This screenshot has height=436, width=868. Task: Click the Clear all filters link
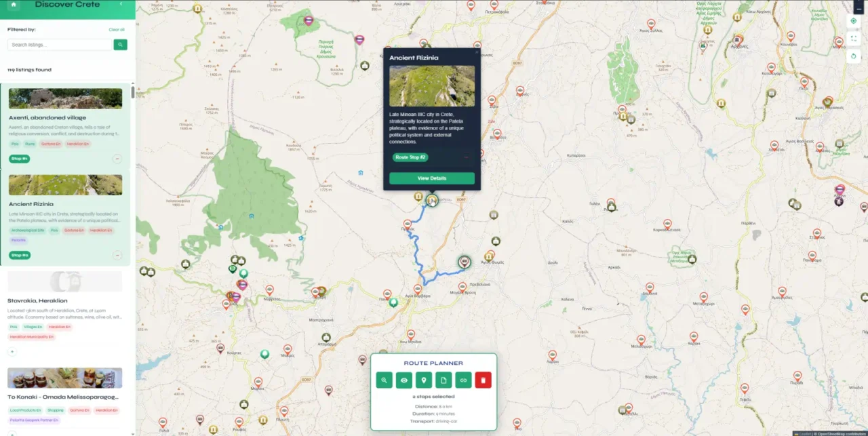pos(117,30)
